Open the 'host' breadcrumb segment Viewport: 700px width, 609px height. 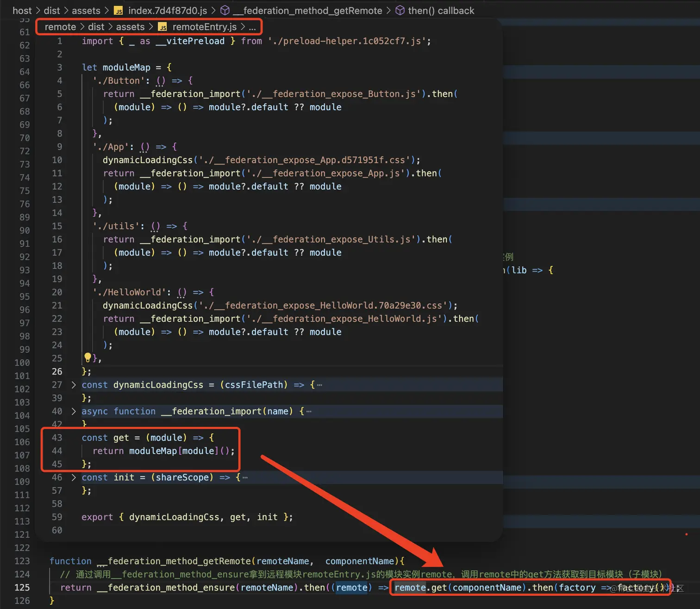click(22, 11)
